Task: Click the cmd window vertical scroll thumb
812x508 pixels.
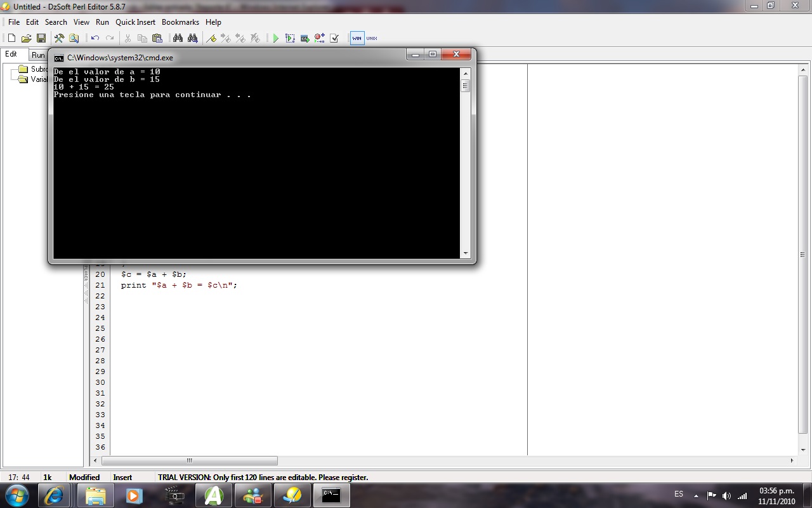Action: [466, 85]
